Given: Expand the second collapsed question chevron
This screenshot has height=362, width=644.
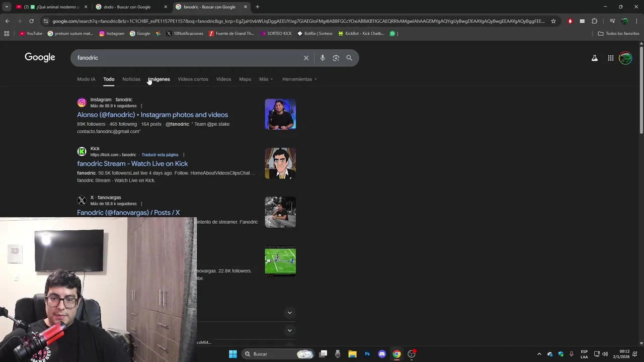Looking at the screenshot, I should [x=289, y=330].
